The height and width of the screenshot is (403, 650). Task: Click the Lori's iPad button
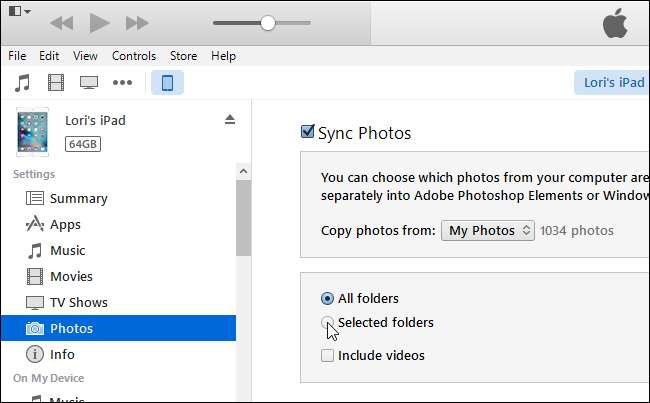coord(610,82)
